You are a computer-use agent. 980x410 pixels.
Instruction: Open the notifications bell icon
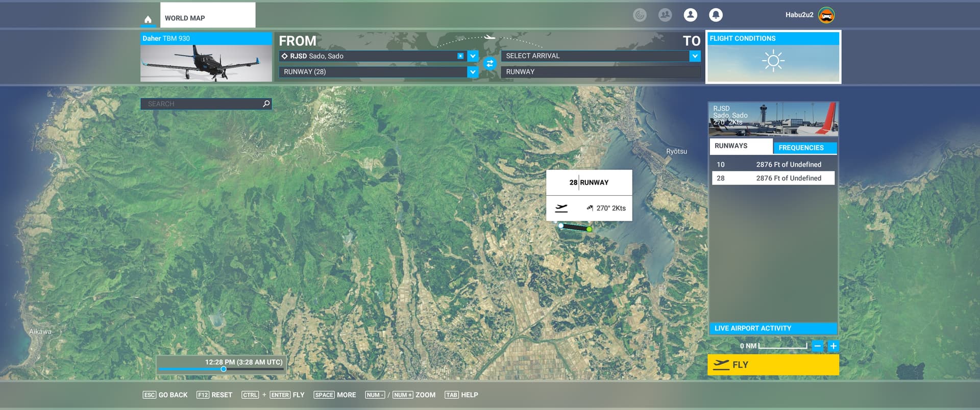pyautogui.click(x=716, y=15)
